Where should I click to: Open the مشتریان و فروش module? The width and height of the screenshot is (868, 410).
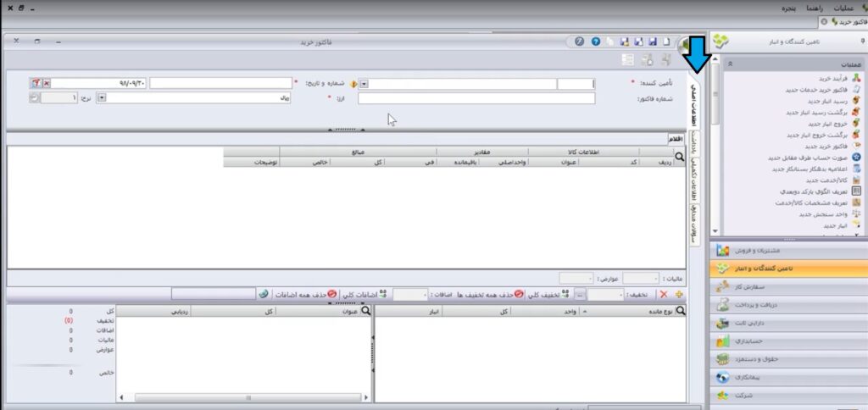[789, 251]
